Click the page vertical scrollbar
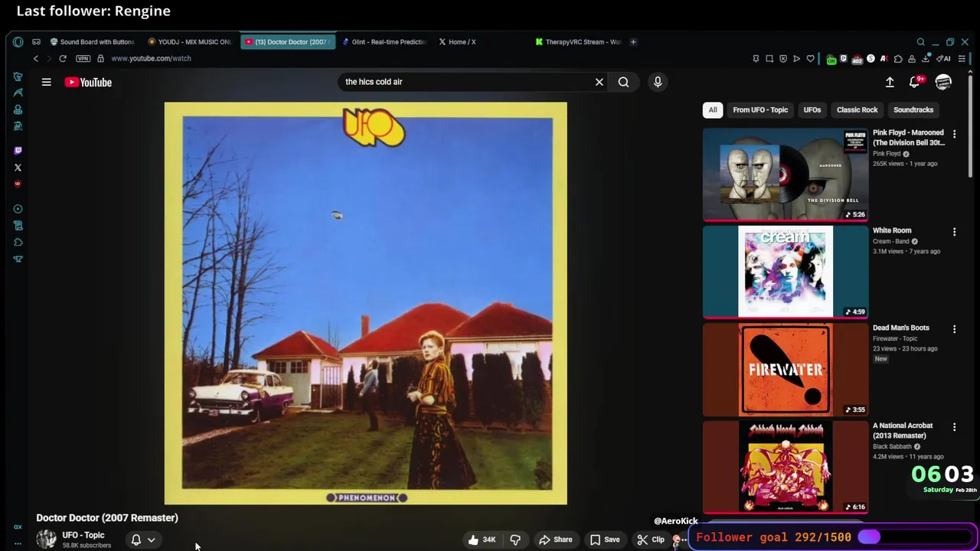The width and height of the screenshot is (980, 551). [x=970, y=126]
